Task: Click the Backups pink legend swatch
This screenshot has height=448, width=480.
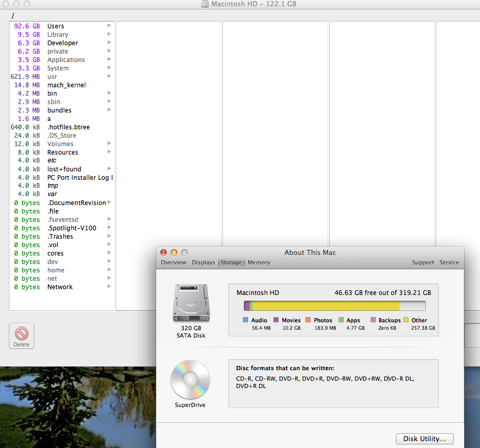Action: tap(373, 320)
